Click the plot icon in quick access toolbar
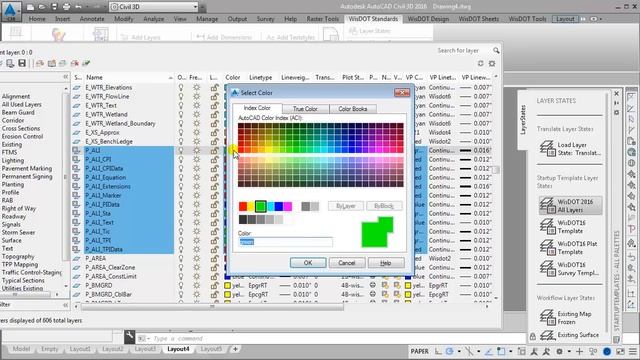This screenshot has width=640, height=360. 67,7
